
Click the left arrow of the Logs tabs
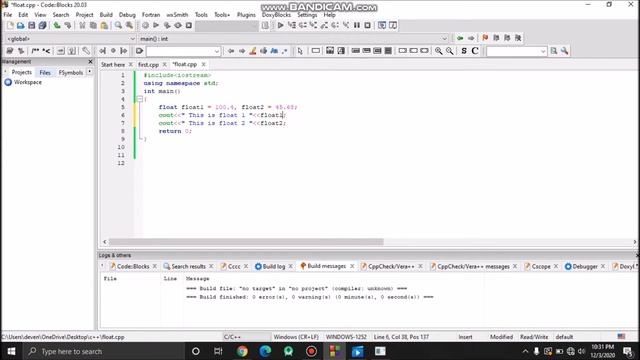coord(102,266)
